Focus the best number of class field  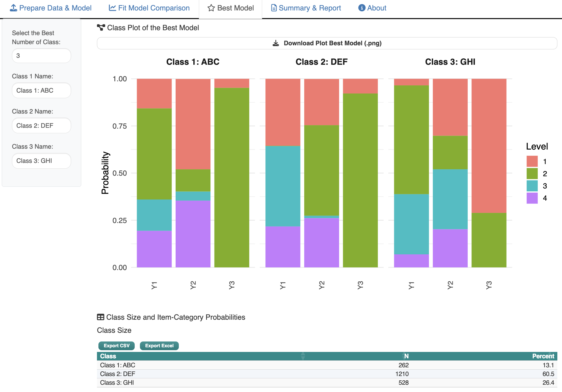41,55
